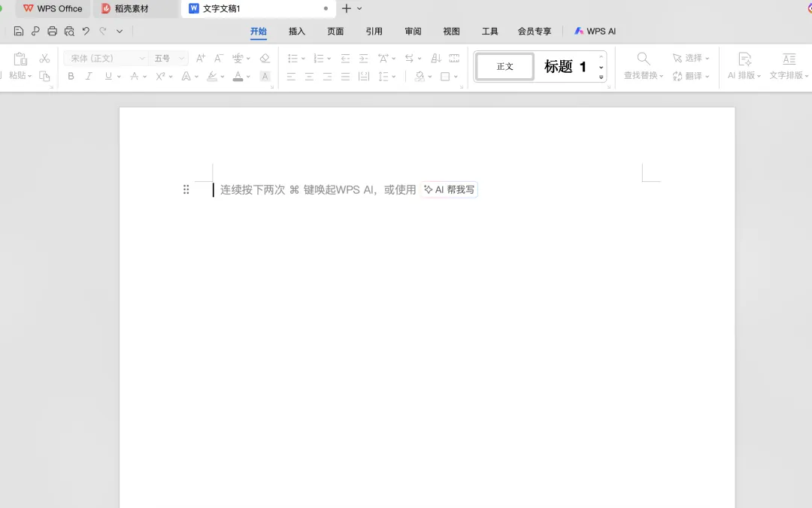Toggle underline formatting
The width and height of the screenshot is (812, 508).
pos(108,76)
